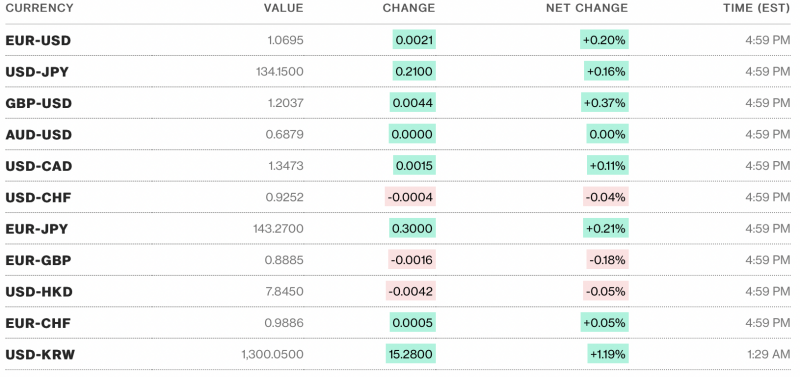
Task: Click the TIME (EST) column header
Action: pyautogui.click(x=756, y=8)
